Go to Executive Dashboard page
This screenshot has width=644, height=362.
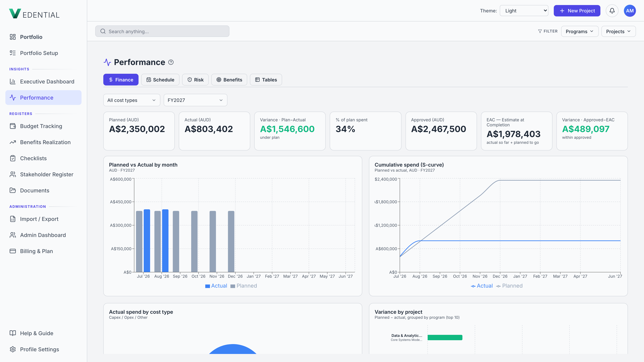click(x=43, y=81)
